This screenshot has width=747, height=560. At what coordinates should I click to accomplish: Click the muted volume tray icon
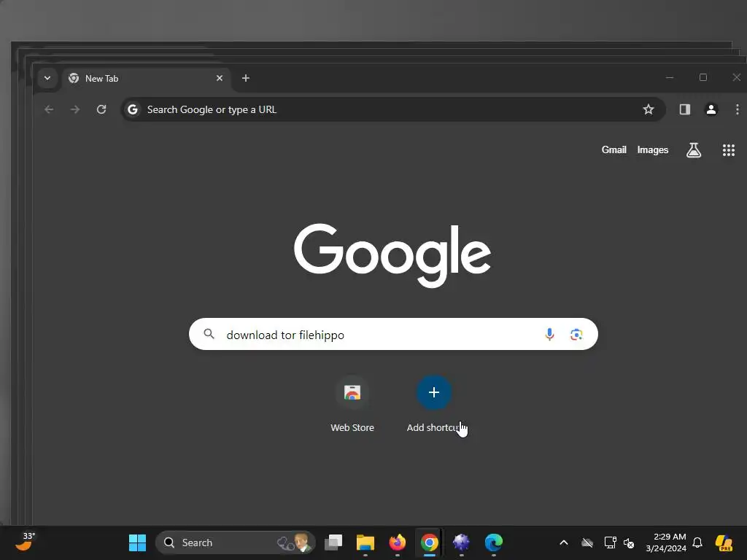629,542
